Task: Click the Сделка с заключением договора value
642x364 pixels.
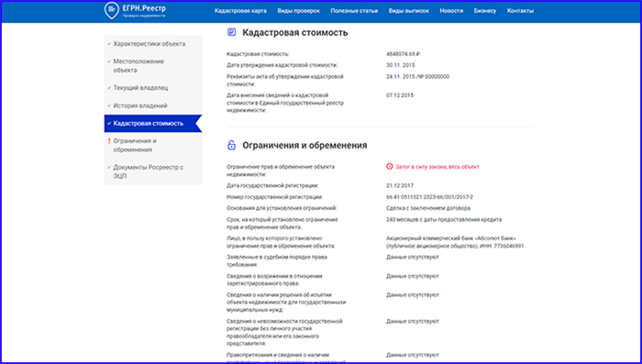Action: click(x=428, y=208)
